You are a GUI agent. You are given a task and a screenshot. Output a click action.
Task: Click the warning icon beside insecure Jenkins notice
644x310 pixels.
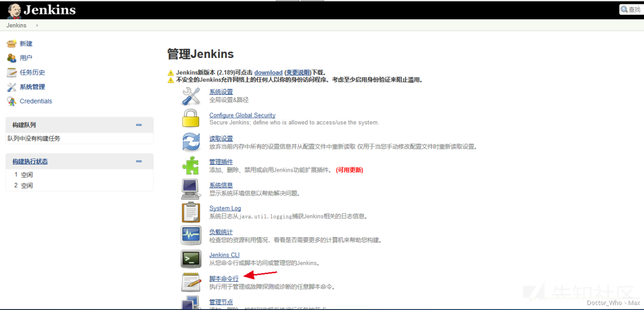(171, 80)
